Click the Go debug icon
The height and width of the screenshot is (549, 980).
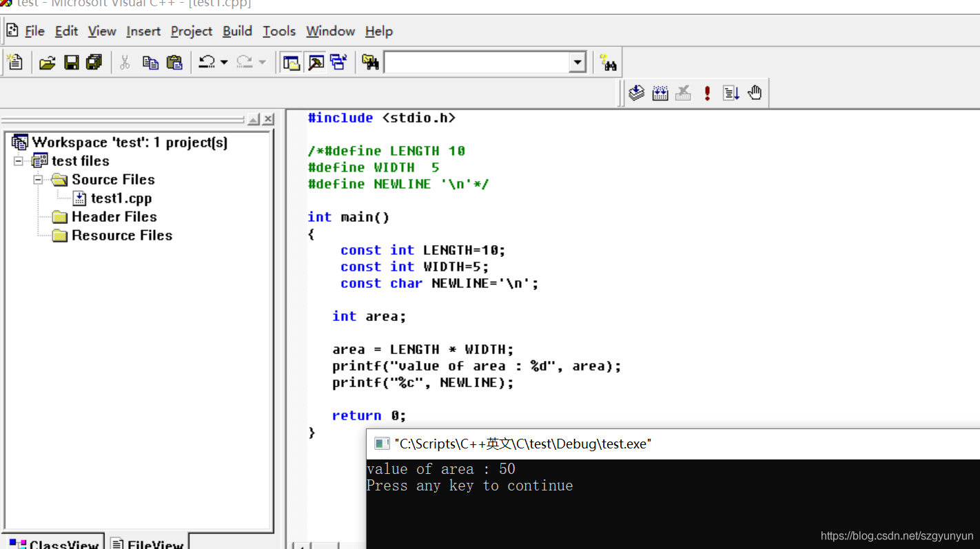coord(731,93)
